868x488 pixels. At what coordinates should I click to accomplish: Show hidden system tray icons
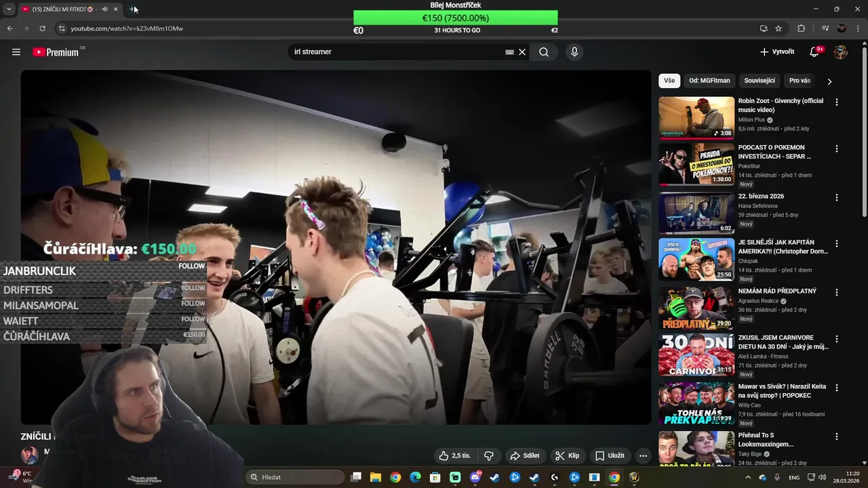tap(748, 477)
